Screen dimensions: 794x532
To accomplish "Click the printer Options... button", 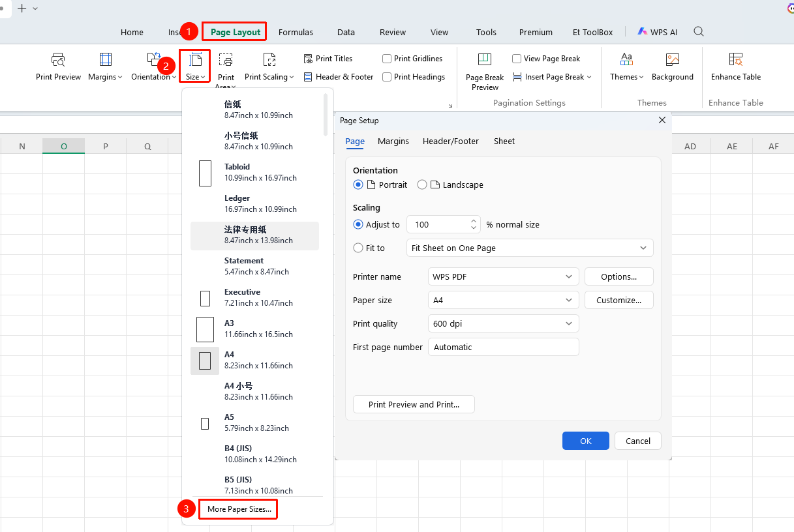I will (x=619, y=277).
